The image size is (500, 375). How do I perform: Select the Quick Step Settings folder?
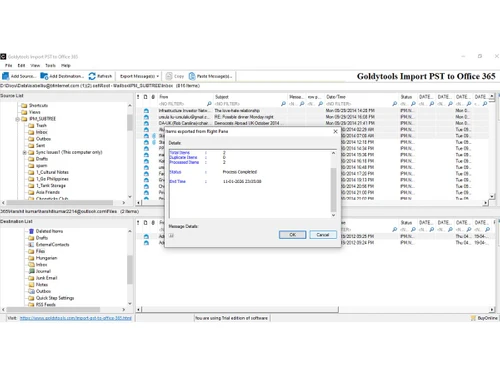pyautogui.click(x=55, y=298)
